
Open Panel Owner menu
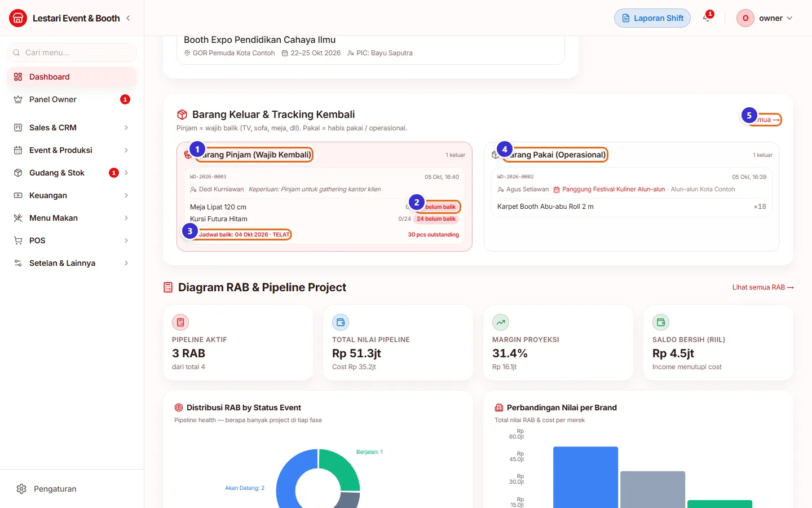coord(72,99)
